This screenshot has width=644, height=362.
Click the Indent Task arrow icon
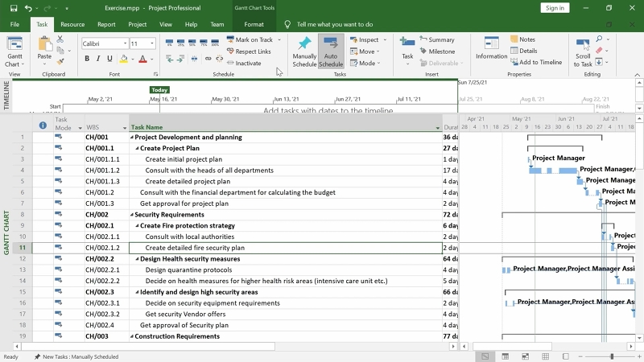[180, 59]
